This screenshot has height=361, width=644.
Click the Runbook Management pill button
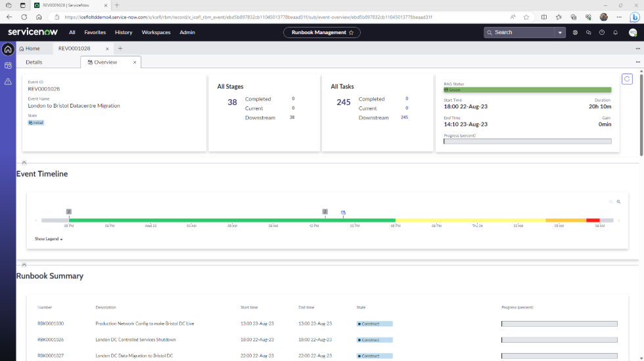(322, 32)
